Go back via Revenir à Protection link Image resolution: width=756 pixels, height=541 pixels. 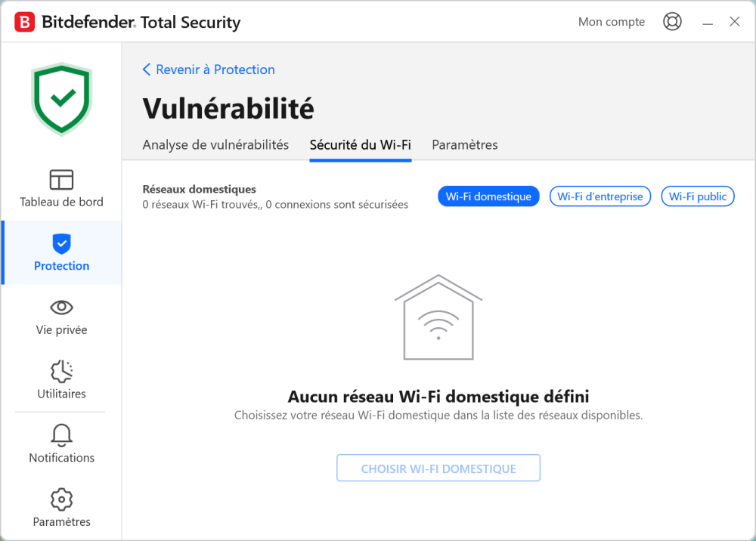209,70
